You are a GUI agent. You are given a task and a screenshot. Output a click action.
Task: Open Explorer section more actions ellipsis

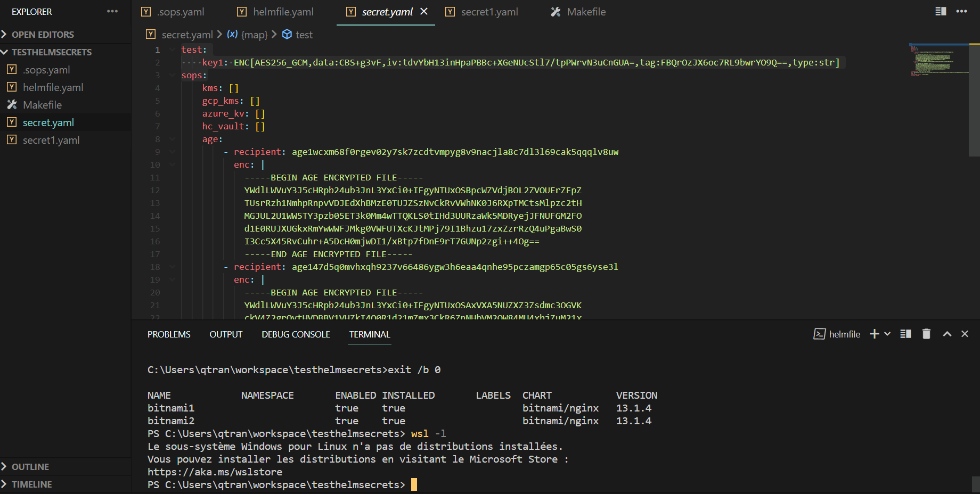pos(112,11)
